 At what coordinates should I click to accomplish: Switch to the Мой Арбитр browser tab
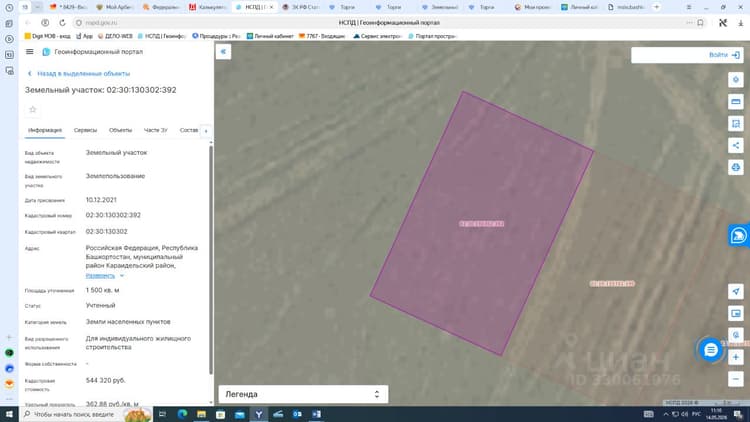pyautogui.click(x=114, y=7)
